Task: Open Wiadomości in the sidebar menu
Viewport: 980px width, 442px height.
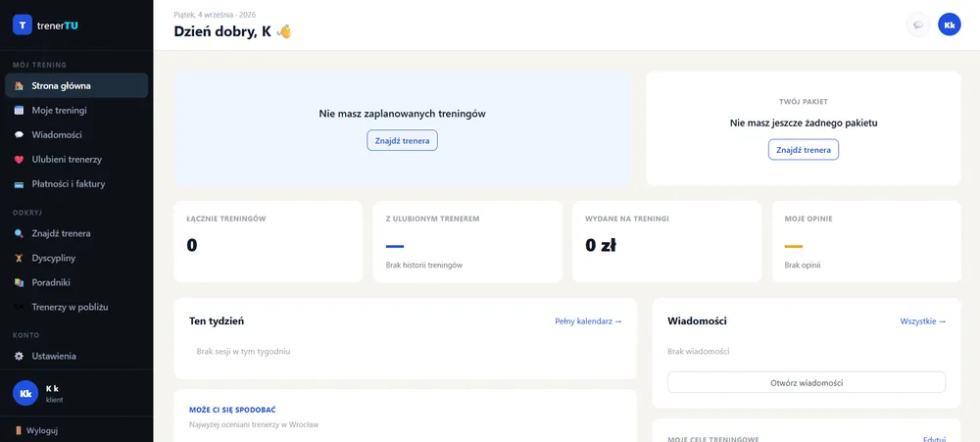Action: pos(76,135)
